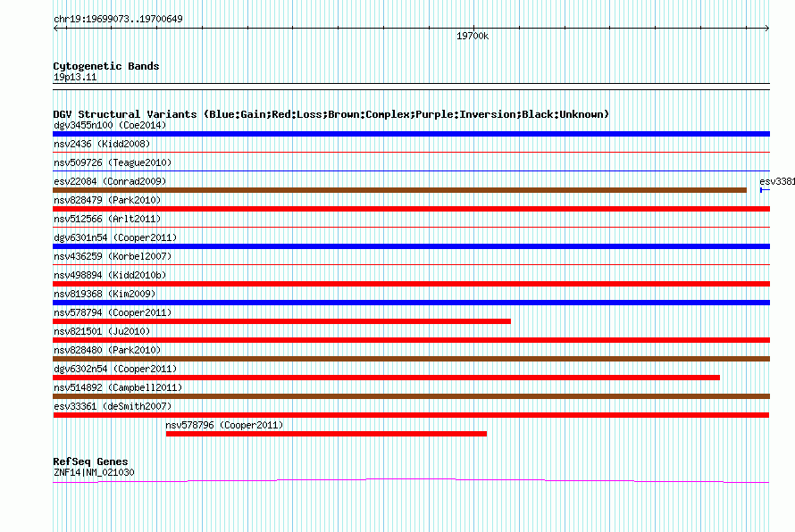Select the red nsv578794 loss bar
Screen dimensions: 795x532
[282, 321]
